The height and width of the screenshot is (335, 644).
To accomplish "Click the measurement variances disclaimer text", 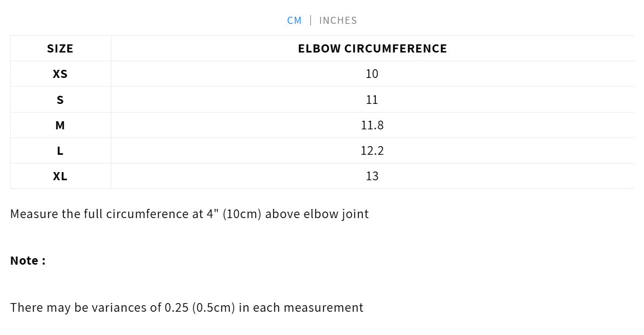I will (x=187, y=308).
